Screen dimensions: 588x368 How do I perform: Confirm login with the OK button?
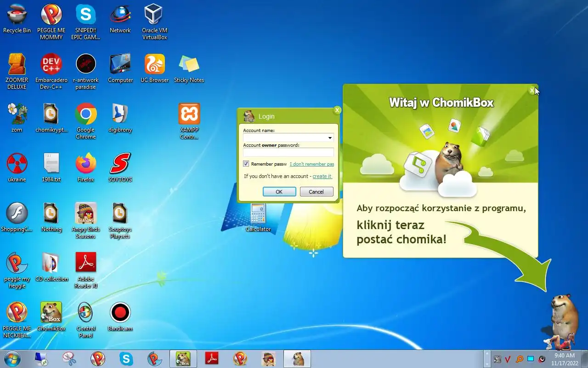pos(279,192)
